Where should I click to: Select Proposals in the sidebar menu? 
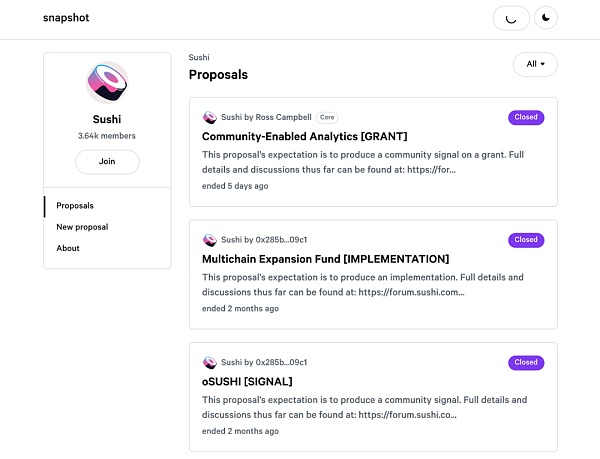(75, 206)
